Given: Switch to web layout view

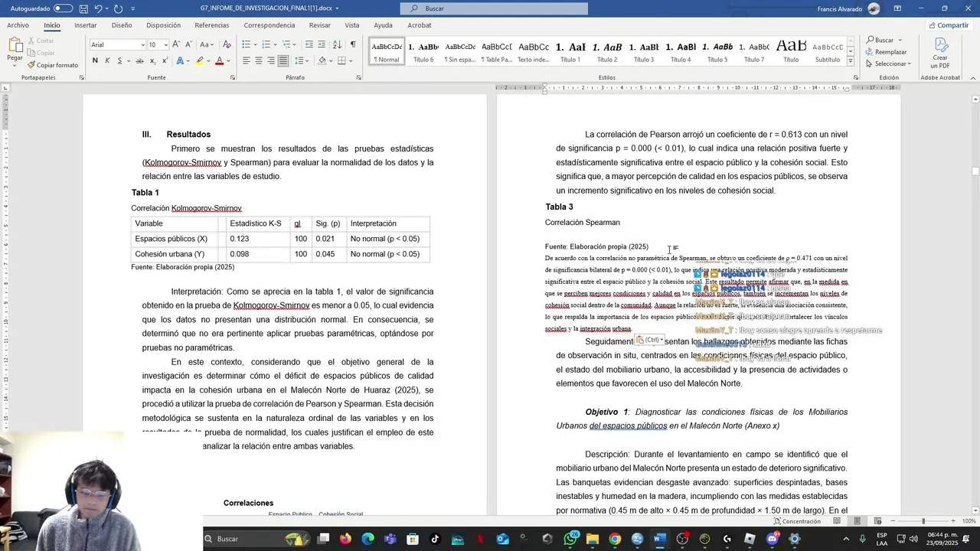Looking at the screenshot, I should click(877, 521).
